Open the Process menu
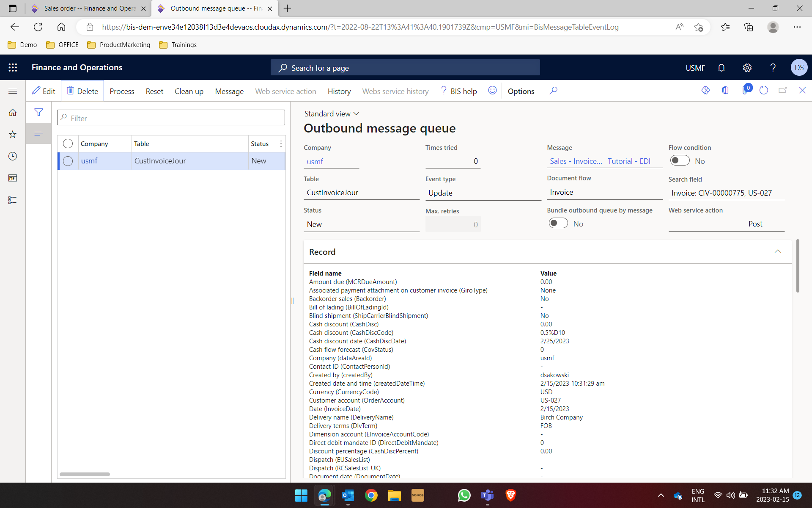The height and width of the screenshot is (508, 812). point(122,91)
